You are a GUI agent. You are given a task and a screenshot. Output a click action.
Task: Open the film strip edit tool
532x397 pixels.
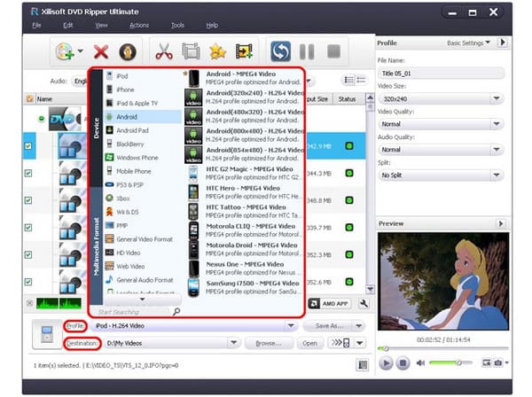pyautogui.click(x=190, y=51)
